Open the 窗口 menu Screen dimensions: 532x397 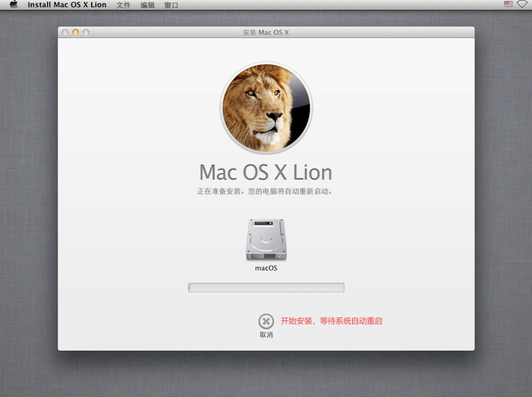click(x=171, y=5)
